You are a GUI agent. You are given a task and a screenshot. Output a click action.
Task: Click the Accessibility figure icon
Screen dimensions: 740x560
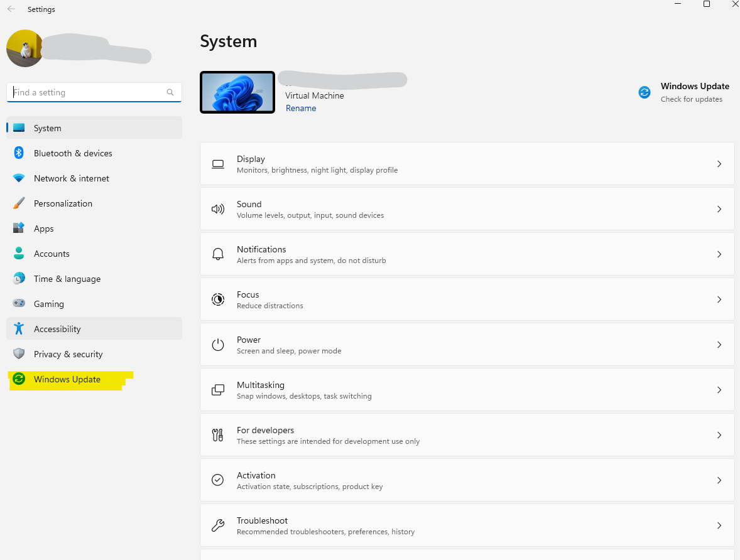point(19,328)
